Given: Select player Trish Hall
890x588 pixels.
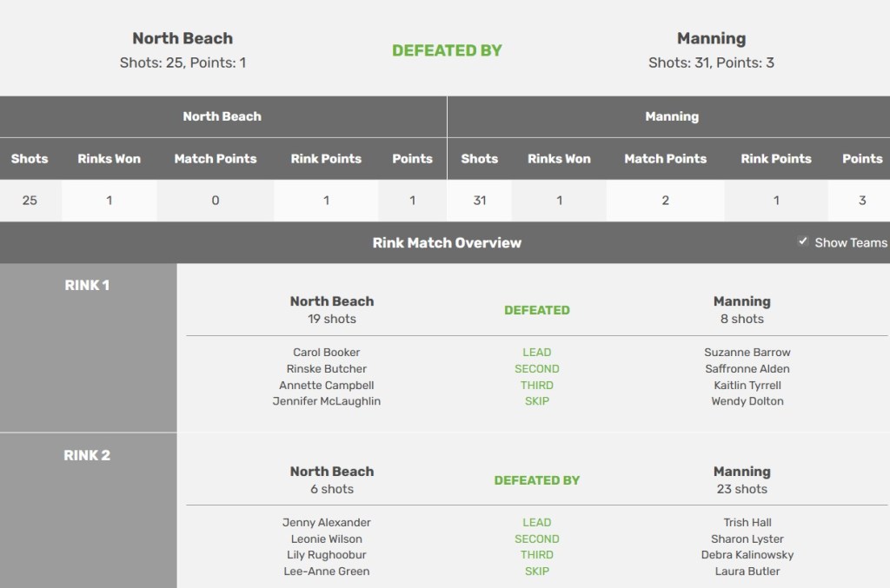Looking at the screenshot, I should (747, 523).
